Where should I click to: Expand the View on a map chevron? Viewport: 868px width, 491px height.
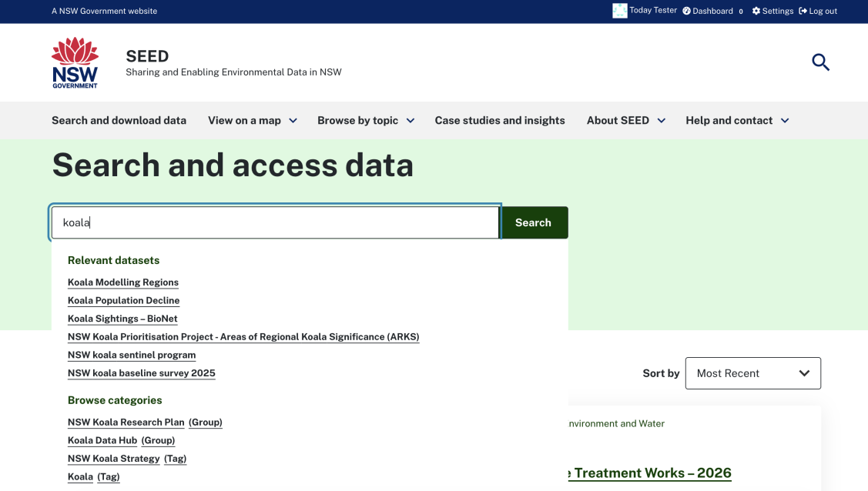[x=293, y=121]
